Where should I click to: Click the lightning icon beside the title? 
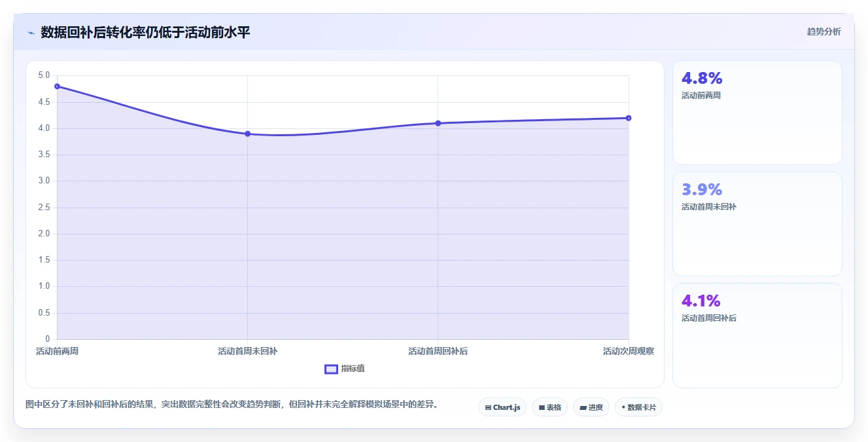point(31,32)
